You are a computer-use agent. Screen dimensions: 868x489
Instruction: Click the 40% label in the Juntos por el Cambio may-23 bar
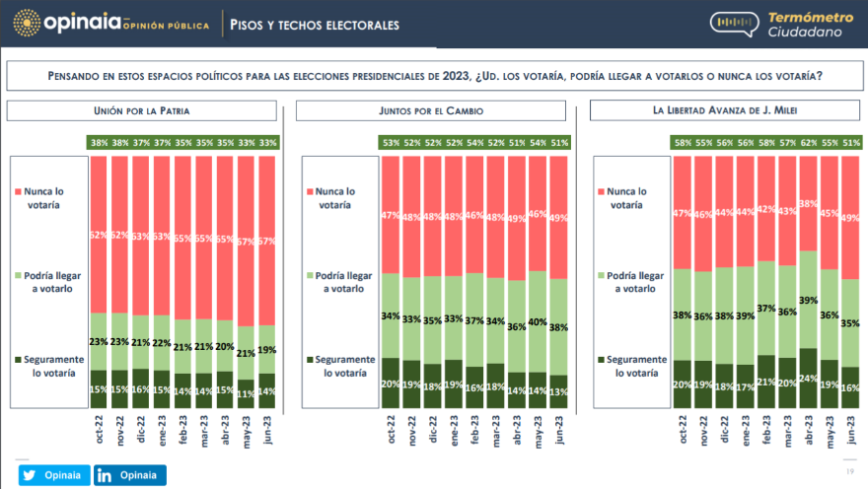(x=539, y=321)
